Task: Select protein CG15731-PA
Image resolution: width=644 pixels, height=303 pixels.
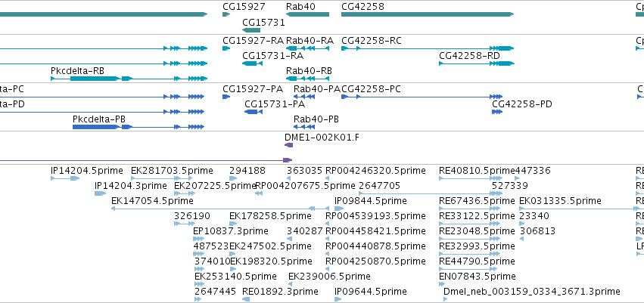Action: pos(275,104)
